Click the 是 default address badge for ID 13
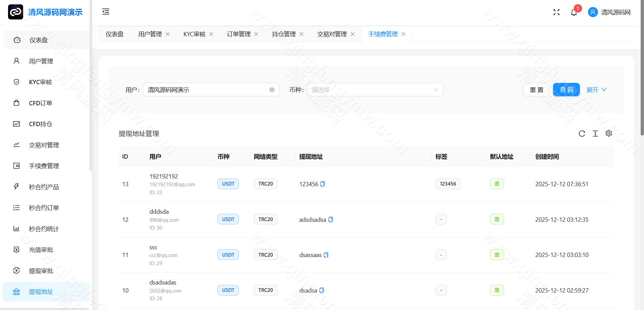The height and width of the screenshot is (310, 644). (497, 184)
